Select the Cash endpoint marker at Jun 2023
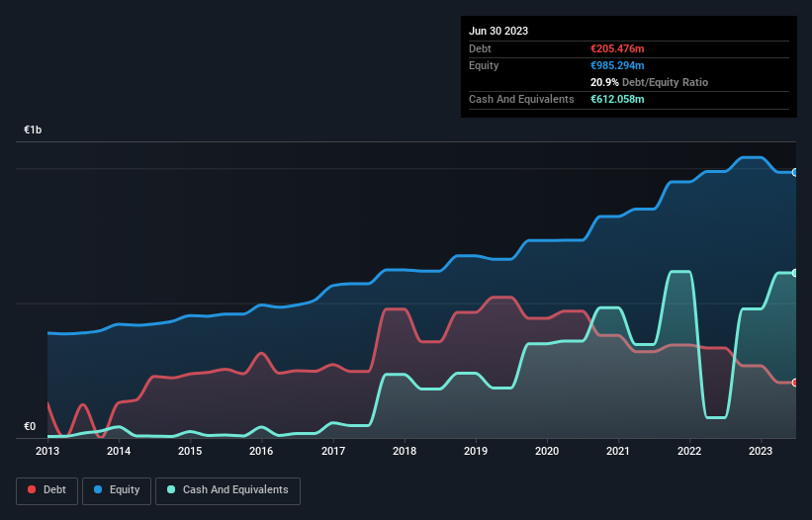 coord(795,273)
